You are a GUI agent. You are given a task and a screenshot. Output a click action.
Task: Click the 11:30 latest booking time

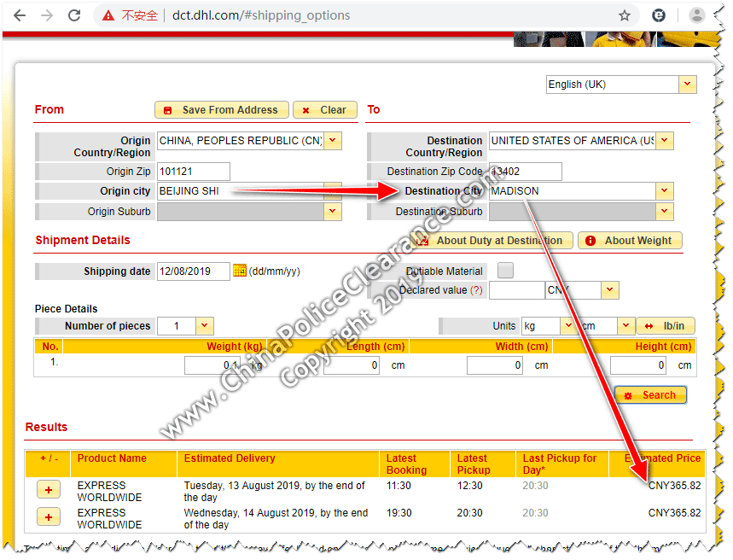[398, 486]
